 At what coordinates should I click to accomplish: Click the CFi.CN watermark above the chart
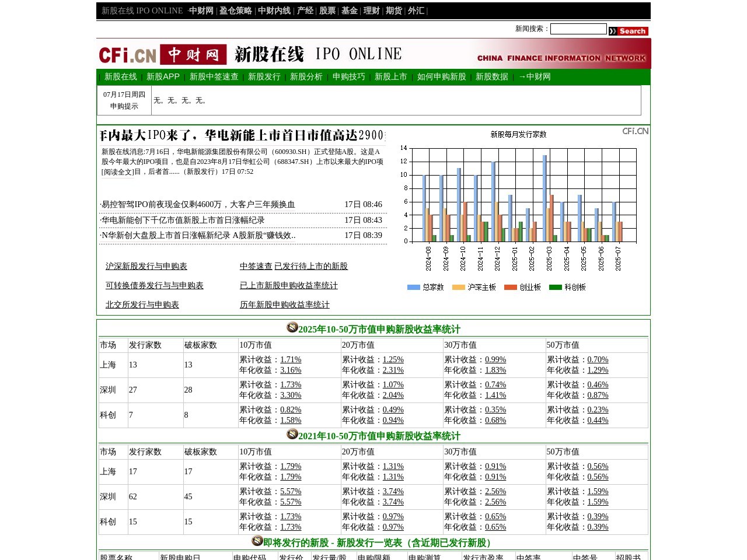[635, 131]
